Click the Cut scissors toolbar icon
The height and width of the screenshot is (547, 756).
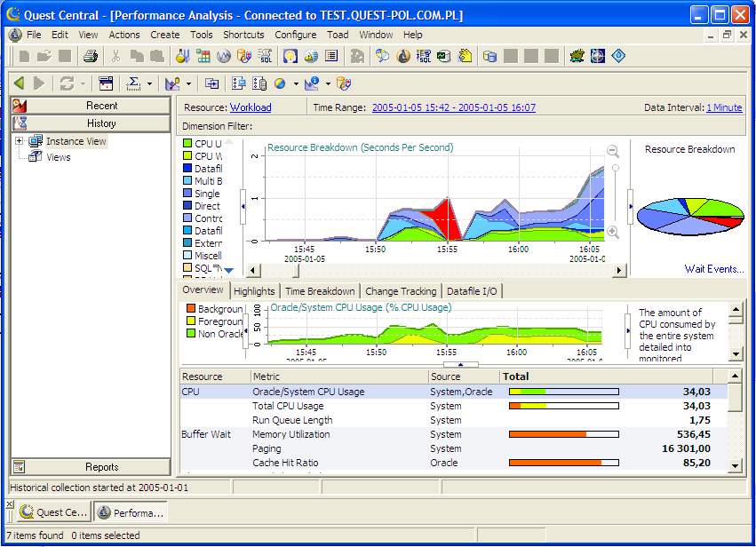(x=115, y=56)
